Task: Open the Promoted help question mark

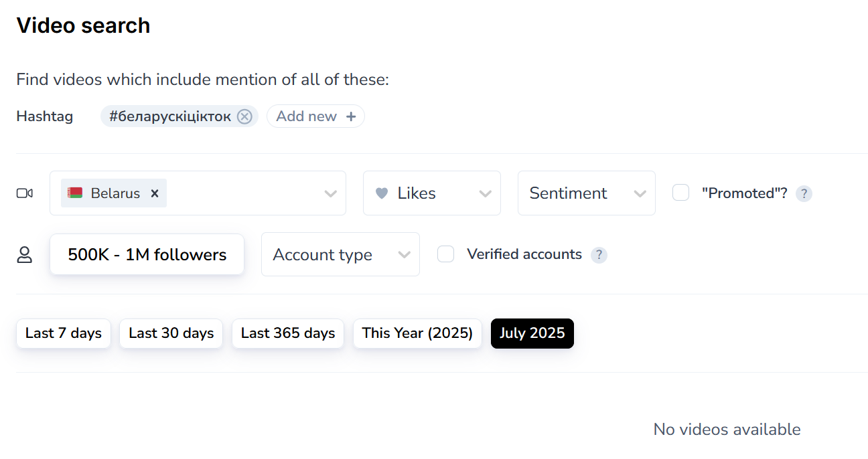Action: (x=804, y=194)
